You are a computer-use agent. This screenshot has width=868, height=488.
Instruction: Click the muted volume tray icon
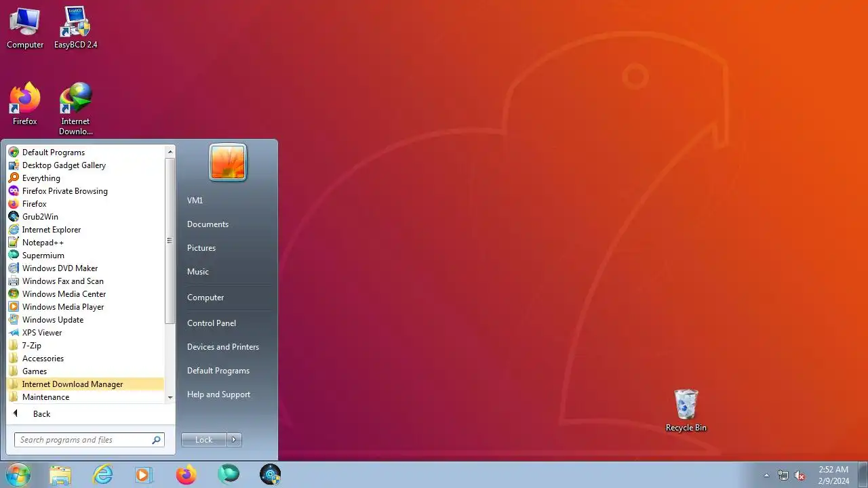(800, 476)
